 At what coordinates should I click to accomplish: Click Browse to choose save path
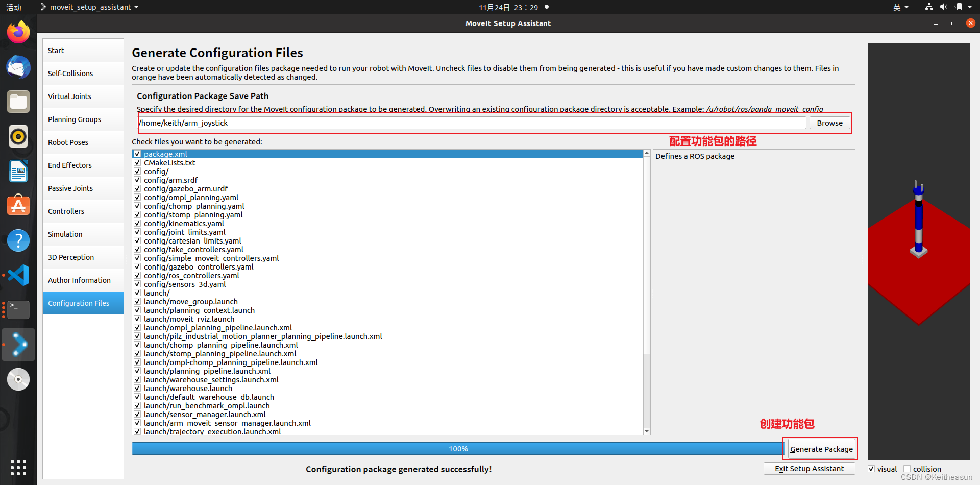point(829,123)
